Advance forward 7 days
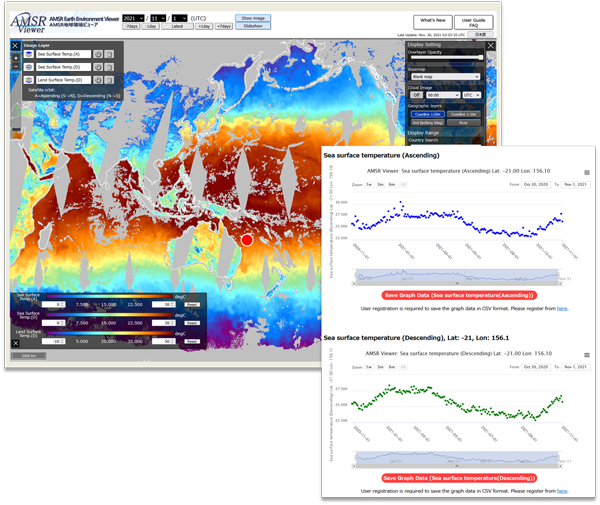Image resolution: width=600 pixels, height=505 pixels. 223,26
